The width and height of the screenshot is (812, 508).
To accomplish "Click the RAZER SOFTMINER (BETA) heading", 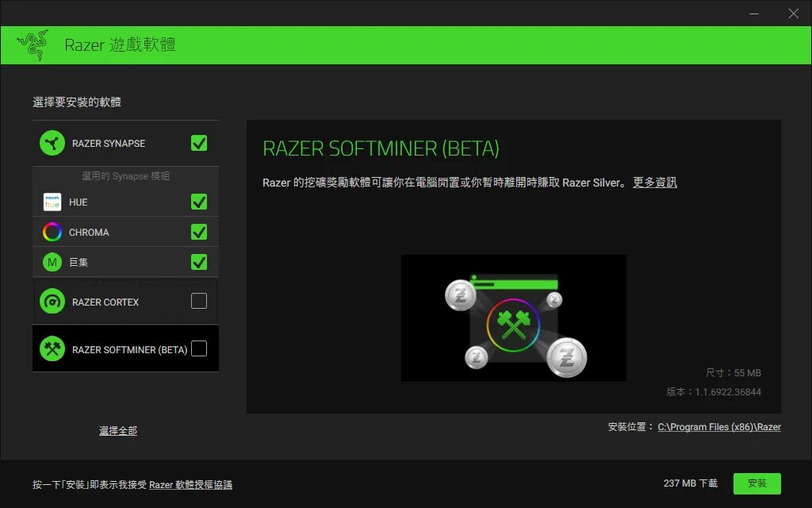I will pyautogui.click(x=381, y=148).
